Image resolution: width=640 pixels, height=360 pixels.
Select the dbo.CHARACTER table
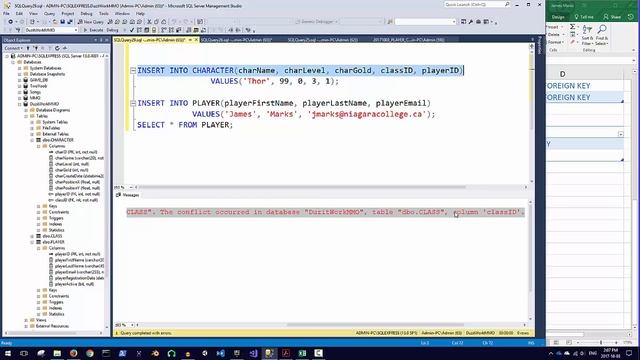pyautogui.click(x=58, y=140)
